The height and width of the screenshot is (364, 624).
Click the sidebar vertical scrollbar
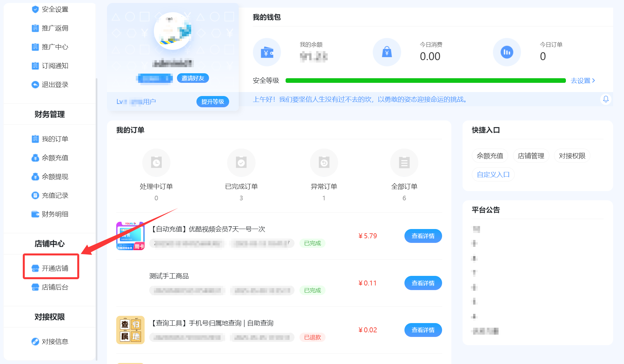point(96,219)
